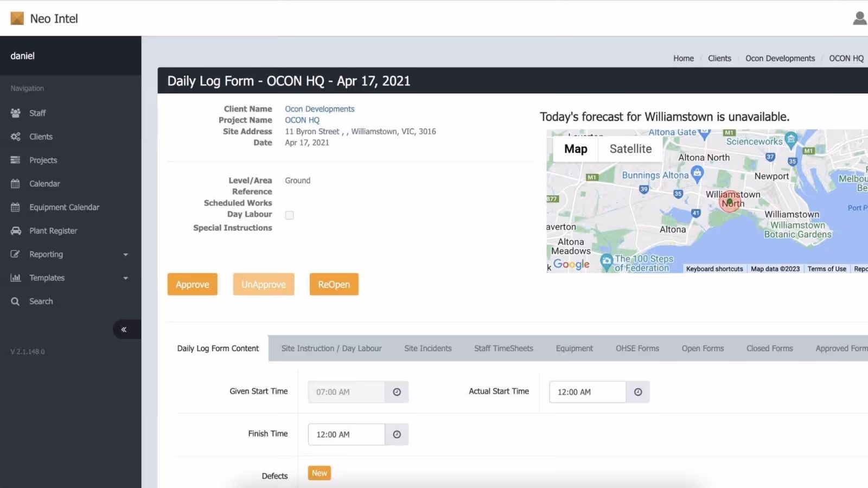Open the Projects list from the sidebar

[x=42, y=160]
